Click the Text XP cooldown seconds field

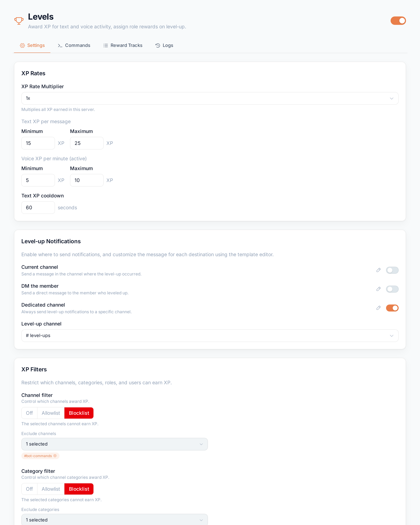coord(38,208)
